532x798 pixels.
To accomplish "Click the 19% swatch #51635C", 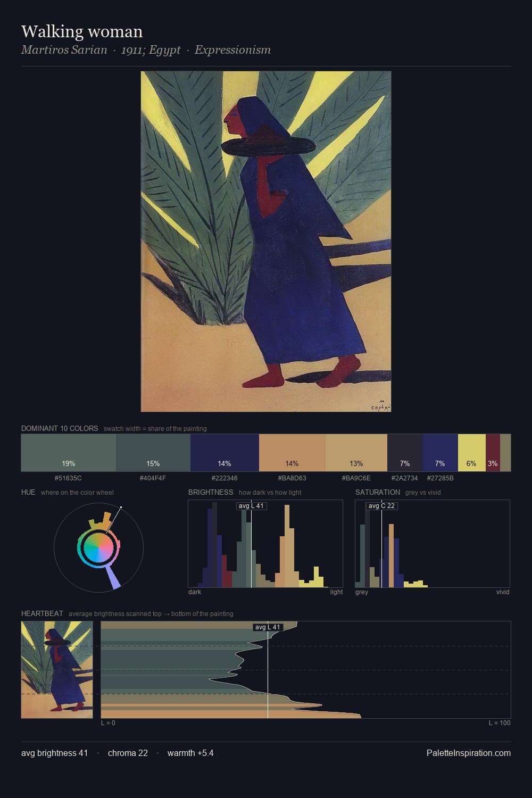I will pos(69,453).
